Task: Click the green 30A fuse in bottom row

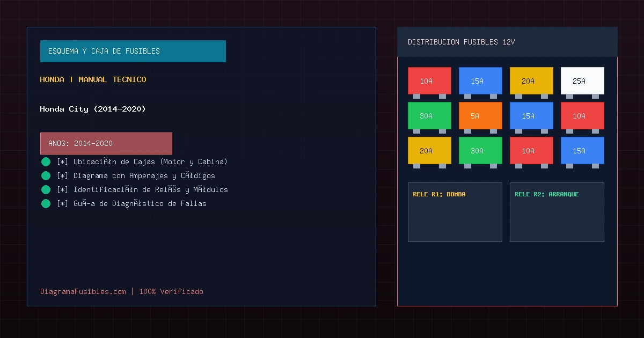Action: click(480, 151)
